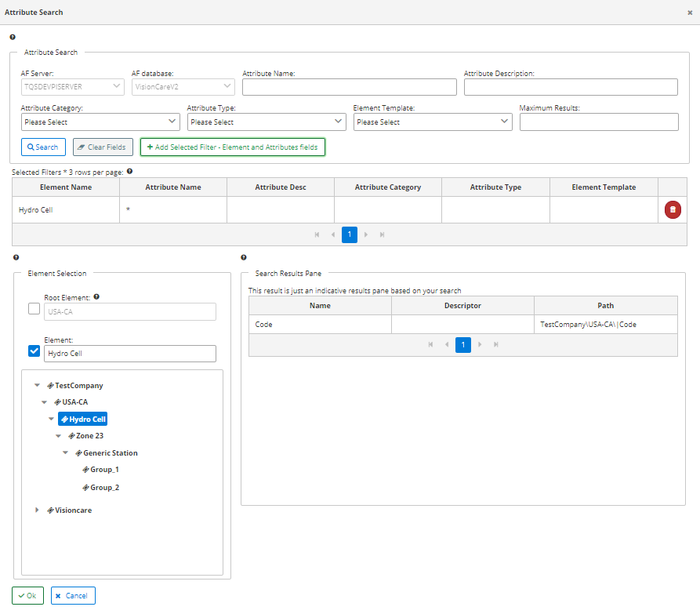Uncheck the Element checkbox
Image resolution: width=700 pixels, height=614 pixels.
pyautogui.click(x=34, y=351)
